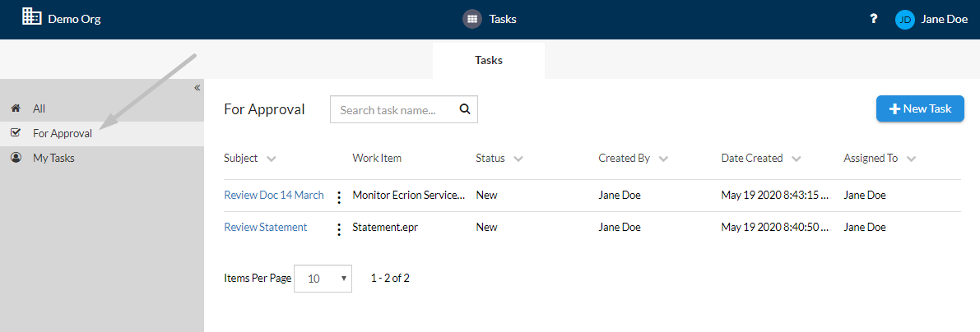Open the help question mark icon
Screen dimensions: 980x332
click(x=874, y=19)
